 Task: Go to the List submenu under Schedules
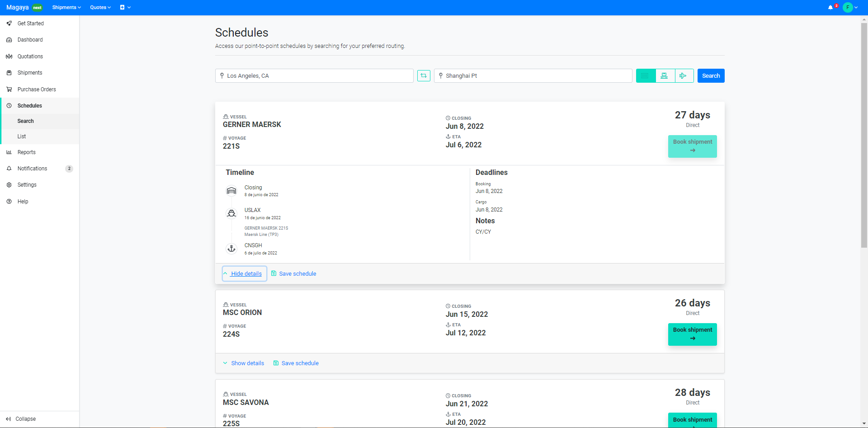click(22, 136)
